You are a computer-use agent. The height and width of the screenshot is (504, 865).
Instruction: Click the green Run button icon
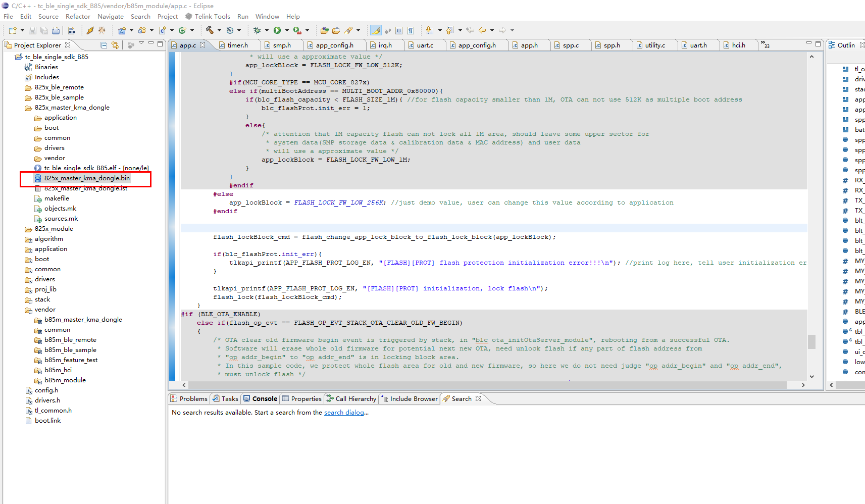(277, 30)
